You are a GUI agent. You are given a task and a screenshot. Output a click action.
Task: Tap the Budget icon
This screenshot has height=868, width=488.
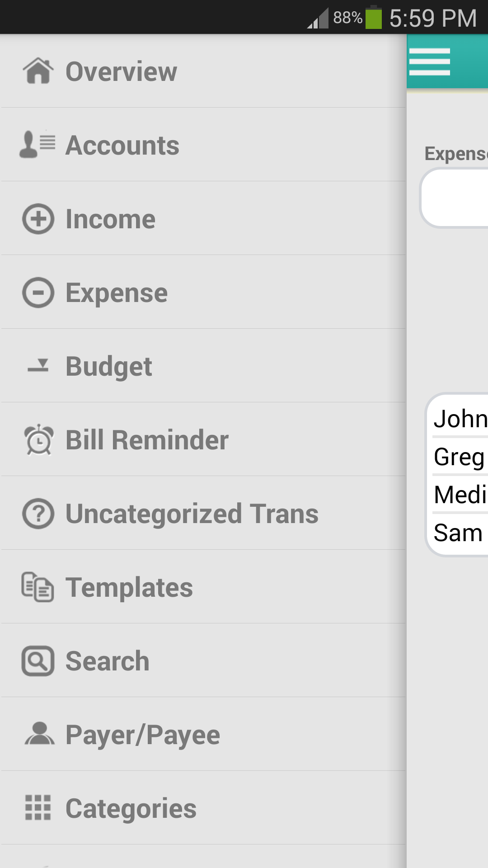point(38,366)
